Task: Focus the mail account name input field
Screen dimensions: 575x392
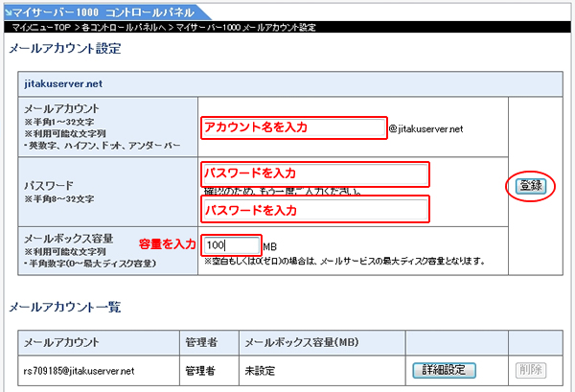Action: pyautogui.click(x=292, y=127)
